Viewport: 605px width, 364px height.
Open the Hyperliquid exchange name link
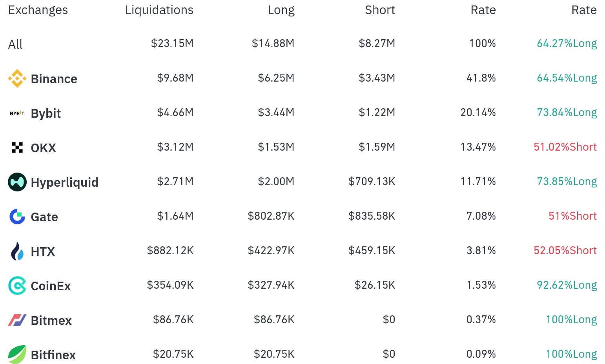[x=65, y=182]
